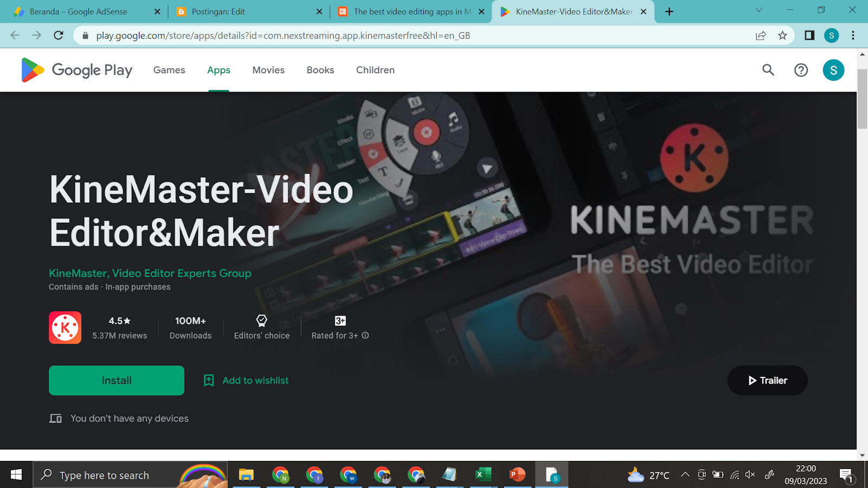Click the 3+ content rating icon
Image resolution: width=868 pixels, height=488 pixels.
[x=340, y=320]
